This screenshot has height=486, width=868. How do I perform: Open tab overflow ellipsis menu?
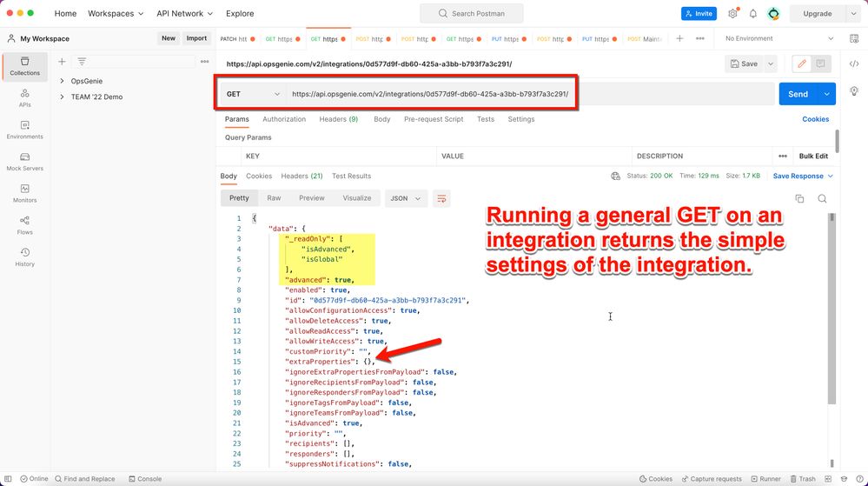(700, 38)
